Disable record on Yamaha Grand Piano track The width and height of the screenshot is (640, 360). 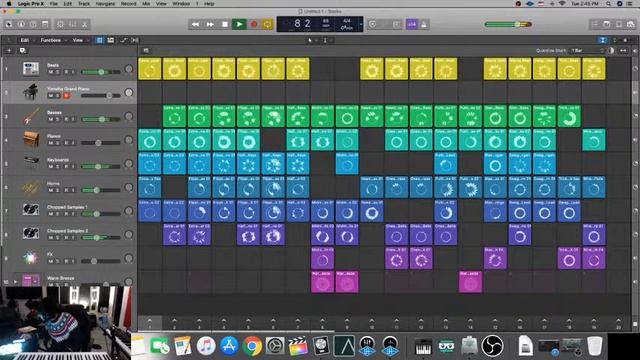coord(66,96)
